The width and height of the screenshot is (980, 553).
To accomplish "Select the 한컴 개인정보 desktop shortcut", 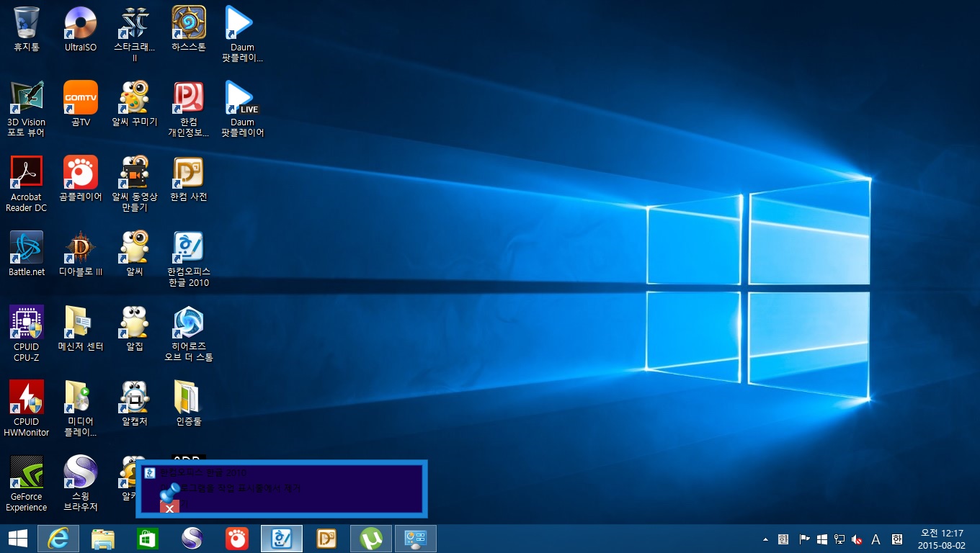I will pyautogui.click(x=189, y=109).
